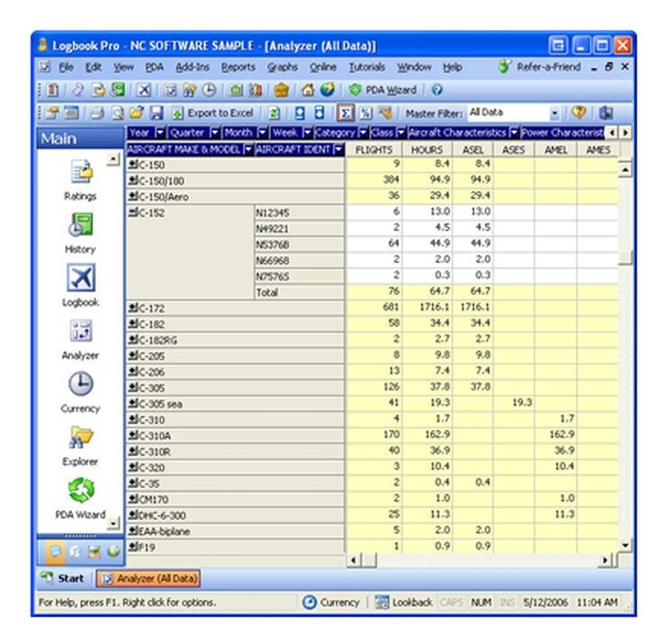
Task: Click the exit door icon right of filter
Action: (x=606, y=113)
